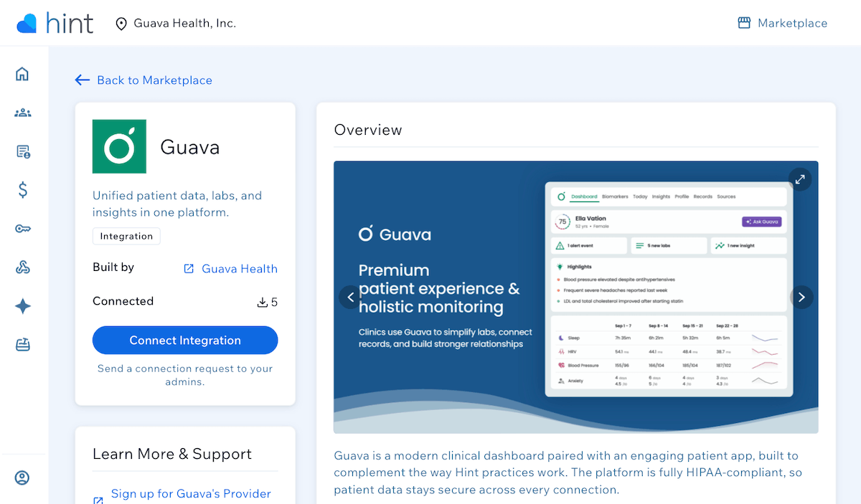Open the Home icon in the sidebar
The image size is (861, 504).
point(22,74)
